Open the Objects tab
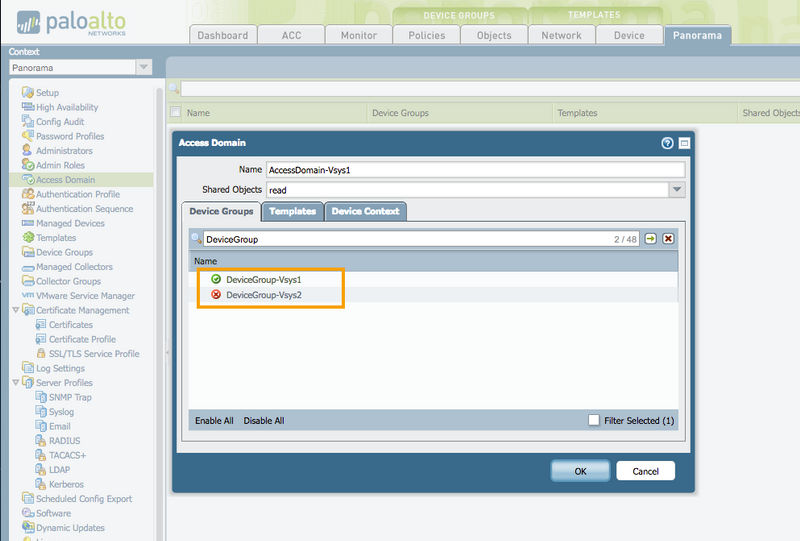The height and width of the screenshot is (541, 800). click(x=494, y=35)
